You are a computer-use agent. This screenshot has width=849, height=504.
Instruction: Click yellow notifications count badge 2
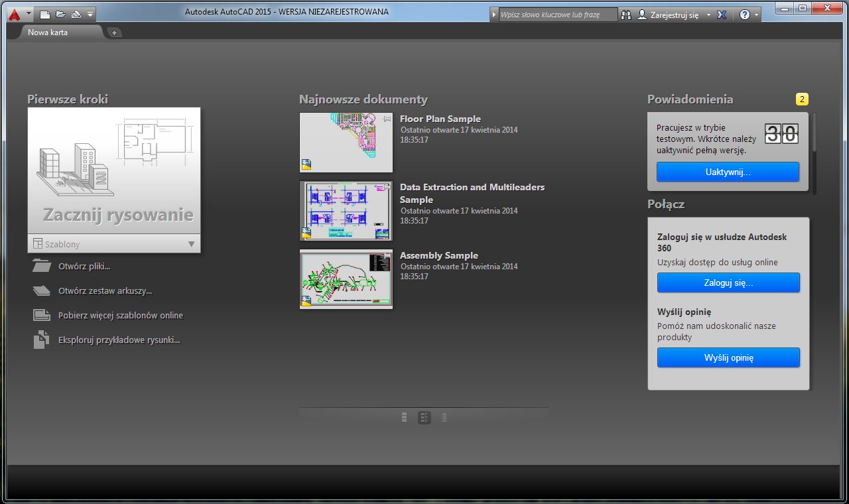pyautogui.click(x=802, y=99)
